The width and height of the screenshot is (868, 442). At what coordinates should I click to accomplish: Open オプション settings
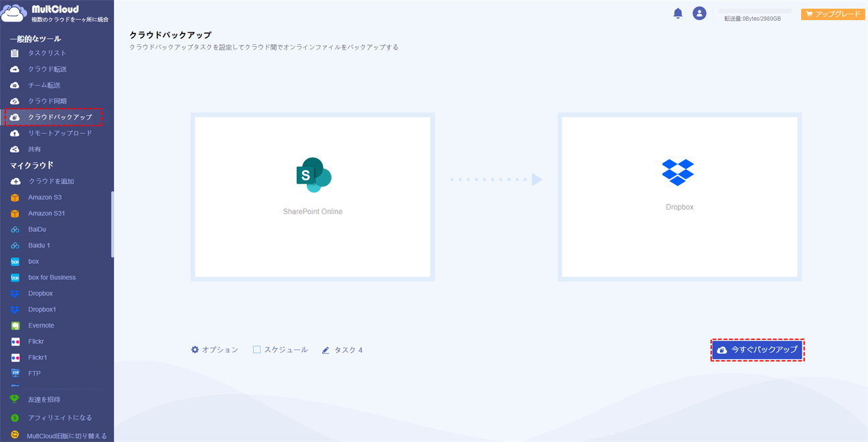(214, 350)
